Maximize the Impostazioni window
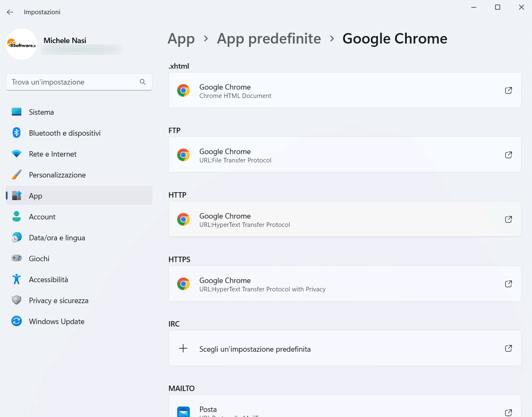 (498, 7)
